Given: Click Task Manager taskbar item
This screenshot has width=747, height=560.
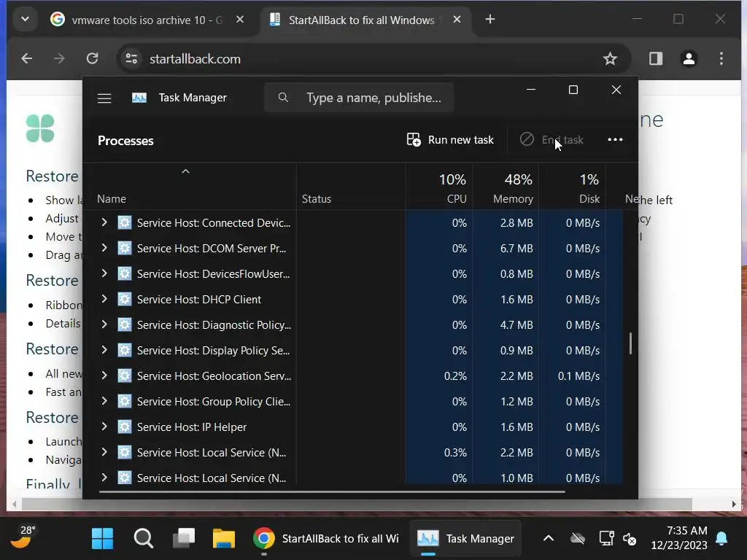Looking at the screenshot, I should pyautogui.click(x=465, y=539).
